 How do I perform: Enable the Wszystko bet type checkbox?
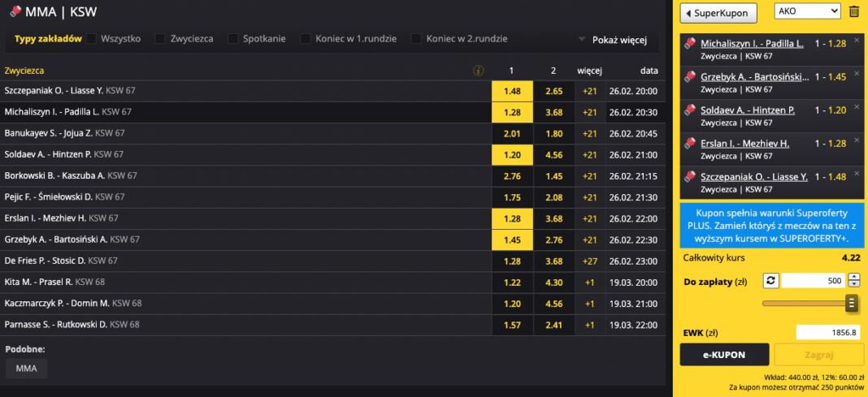pyautogui.click(x=91, y=39)
